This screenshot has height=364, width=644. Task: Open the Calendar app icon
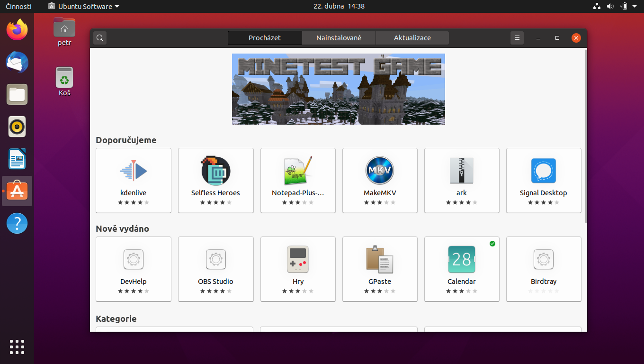click(462, 260)
